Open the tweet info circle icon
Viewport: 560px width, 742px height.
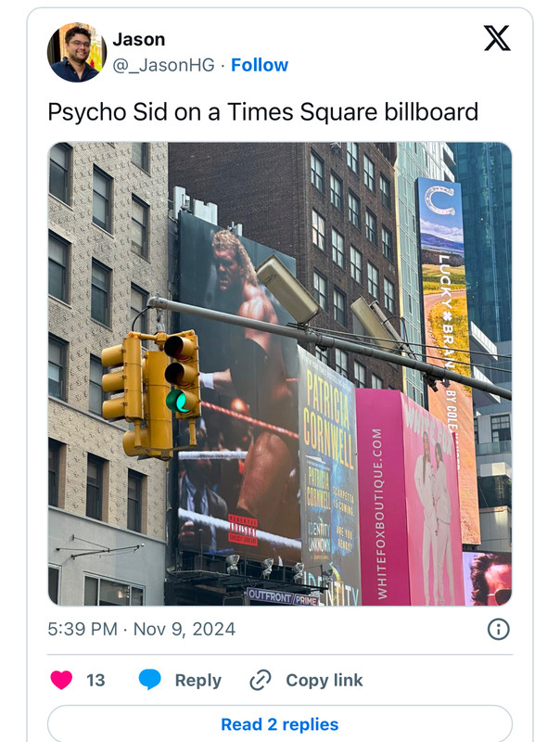point(499,630)
